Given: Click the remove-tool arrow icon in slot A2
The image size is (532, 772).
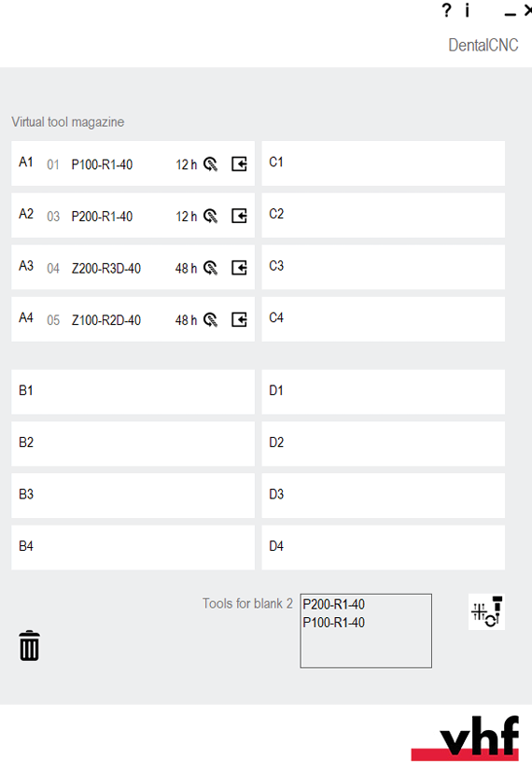Looking at the screenshot, I should pyautogui.click(x=239, y=216).
